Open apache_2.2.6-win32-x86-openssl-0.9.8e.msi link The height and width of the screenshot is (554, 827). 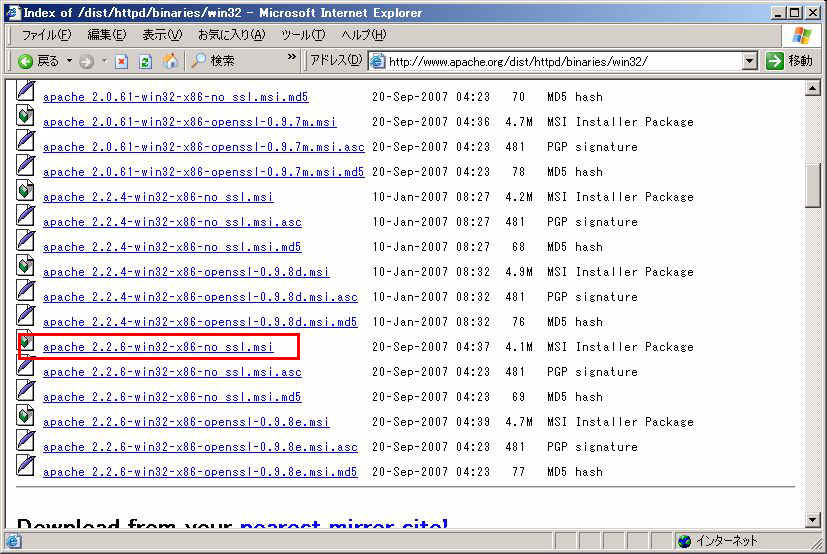pos(186,422)
